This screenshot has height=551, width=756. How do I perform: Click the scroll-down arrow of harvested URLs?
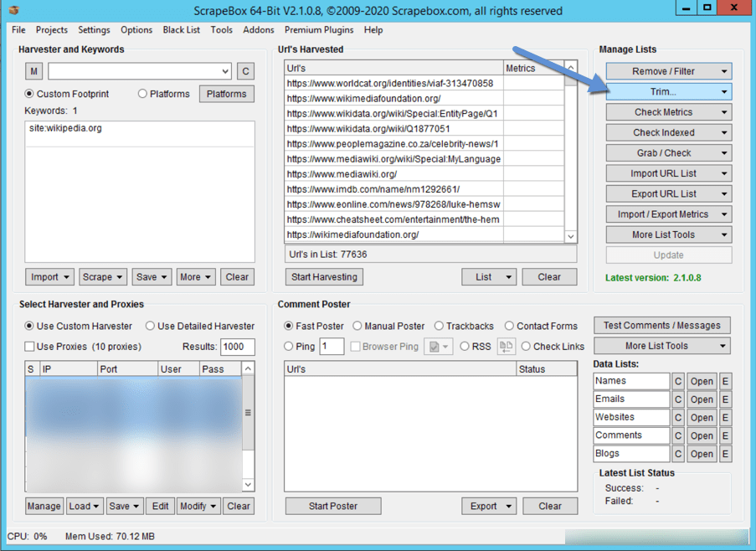pos(571,236)
